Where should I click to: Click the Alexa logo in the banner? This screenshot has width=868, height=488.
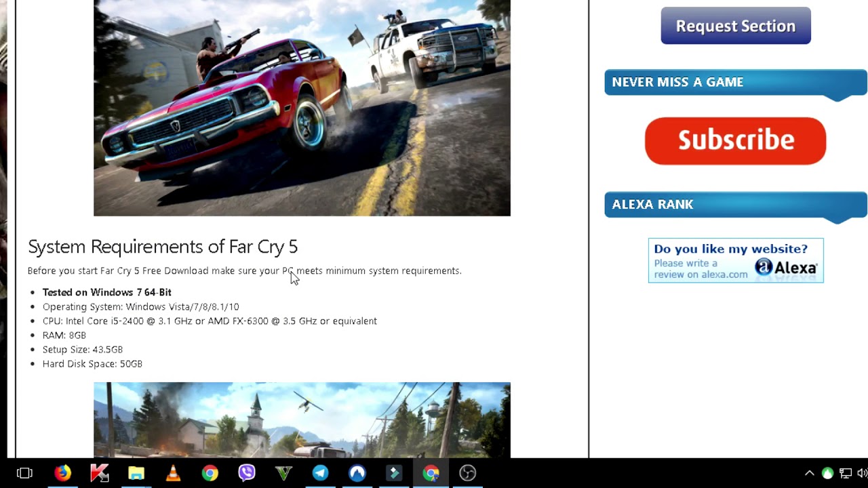point(786,267)
